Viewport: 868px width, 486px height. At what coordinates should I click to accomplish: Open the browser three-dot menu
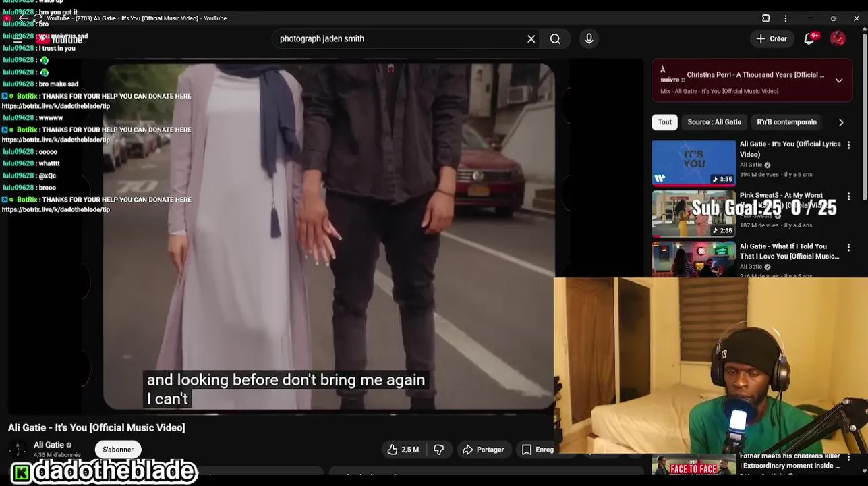pos(785,18)
